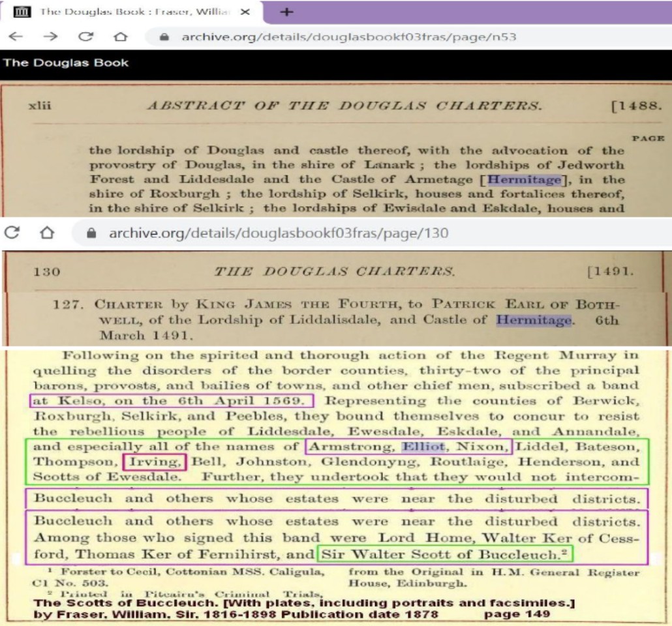Screen dimensions: 672x626
Task: Click 'Publication date 1878' in caption
Action: pos(360,614)
